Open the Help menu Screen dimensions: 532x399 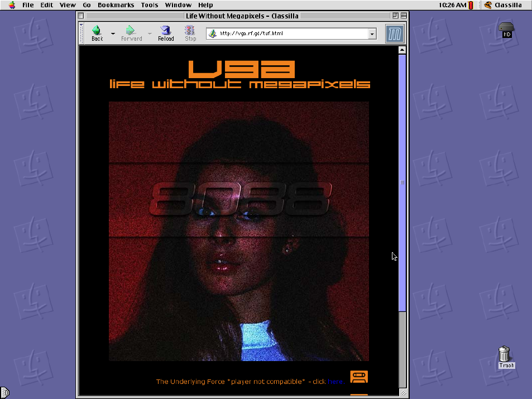(205, 5)
